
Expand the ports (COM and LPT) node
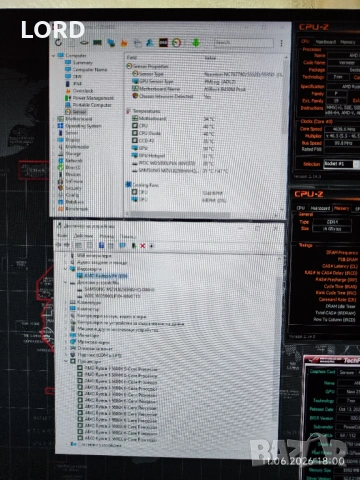tap(66, 355)
